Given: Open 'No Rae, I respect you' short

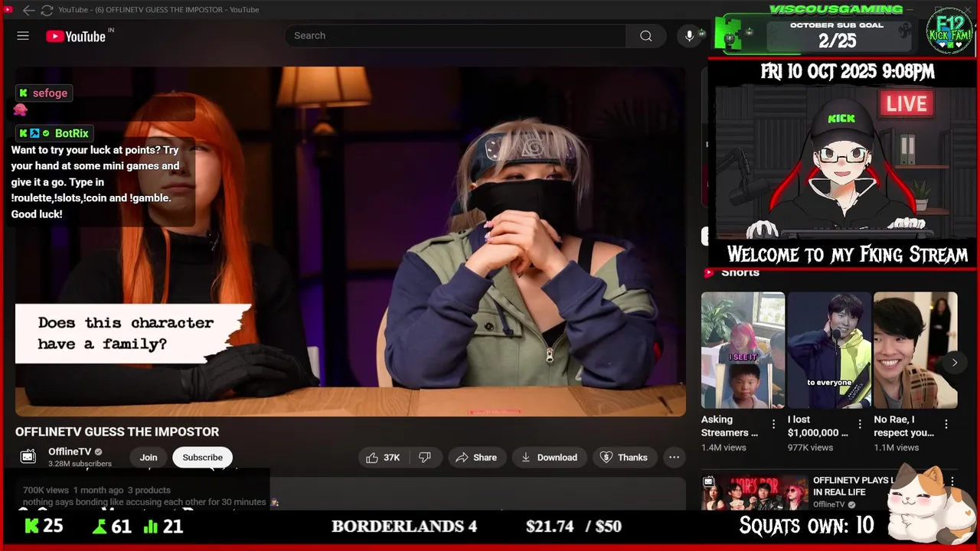Looking at the screenshot, I should point(916,350).
